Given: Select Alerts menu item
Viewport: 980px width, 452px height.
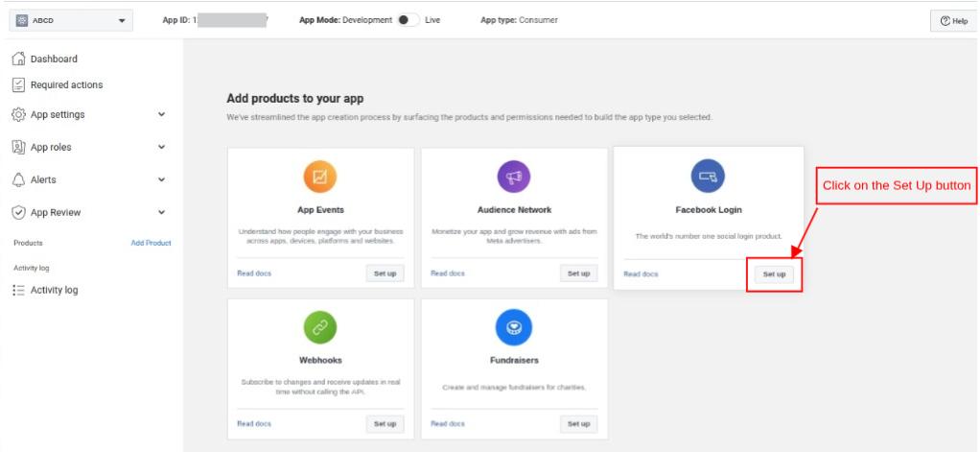Looking at the screenshot, I should [43, 180].
